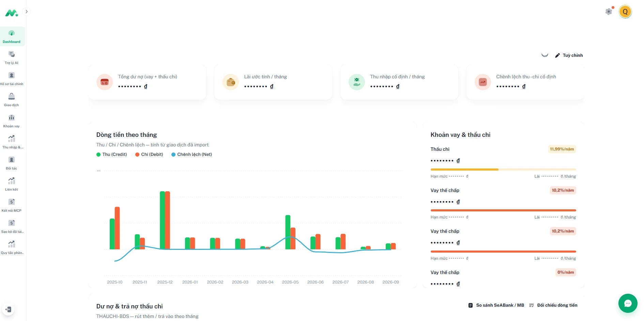Click Khoản vay & thấu chi heading
This screenshot has height=321, width=644.
coord(460,135)
